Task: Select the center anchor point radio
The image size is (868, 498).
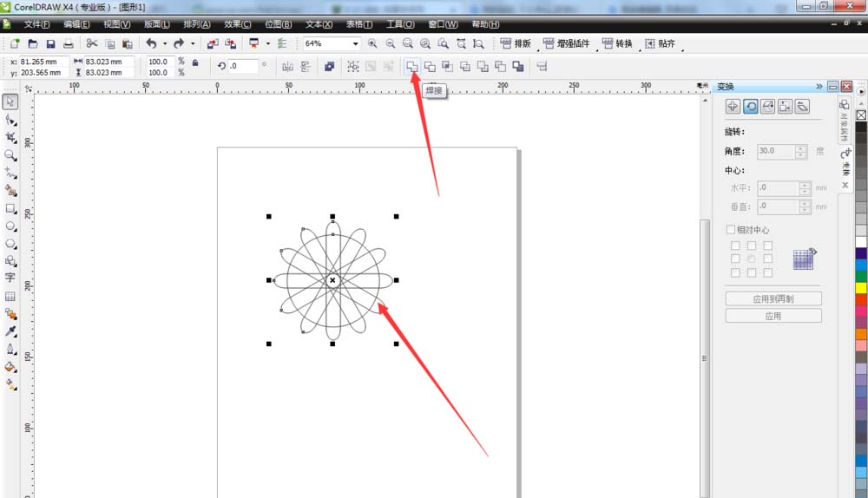Action: (751, 259)
